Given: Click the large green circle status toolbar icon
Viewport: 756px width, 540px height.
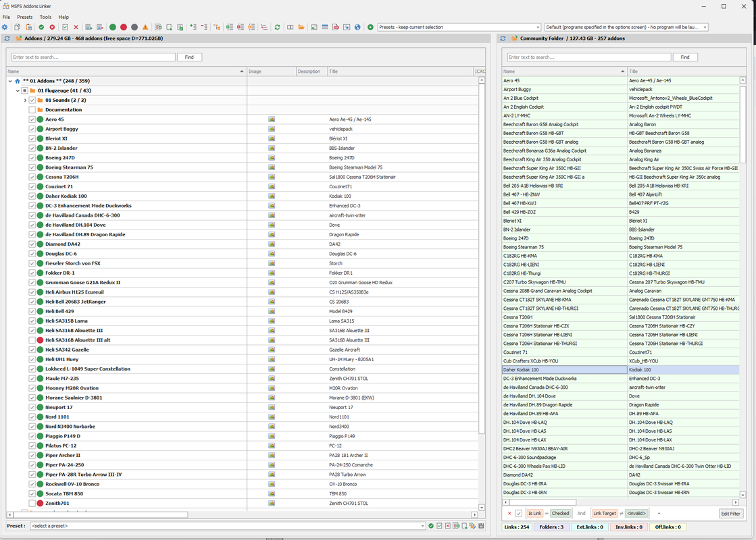Looking at the screenshot, I should [112, 28].
